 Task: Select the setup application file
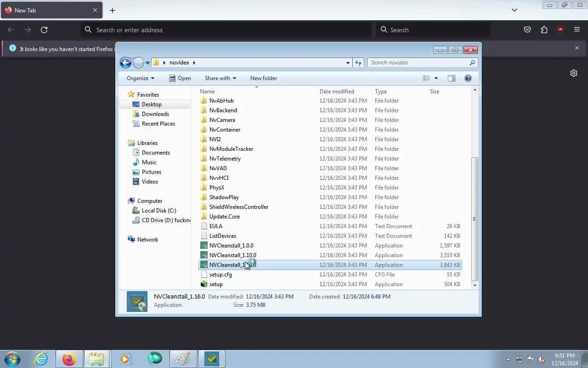pos(216,284)
